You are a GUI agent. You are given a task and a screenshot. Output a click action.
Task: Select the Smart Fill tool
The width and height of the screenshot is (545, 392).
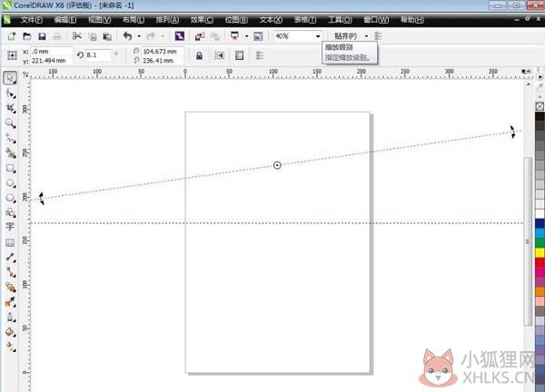10,152
